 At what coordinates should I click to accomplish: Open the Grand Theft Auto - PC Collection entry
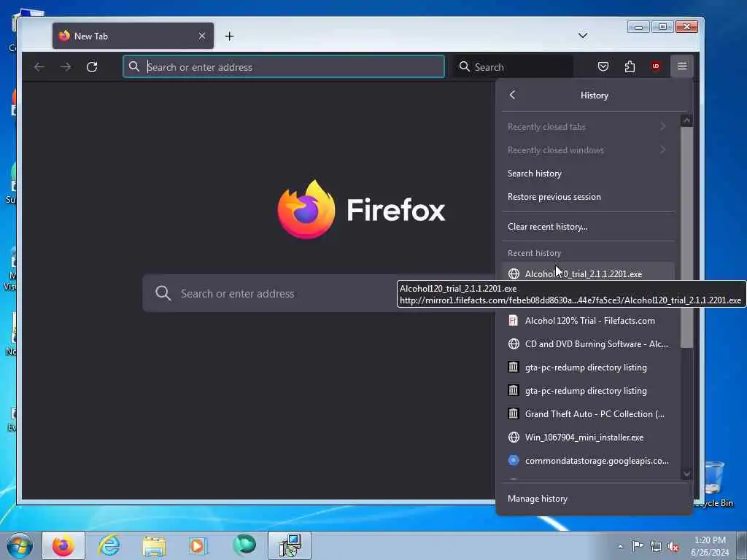pos(588,414)
